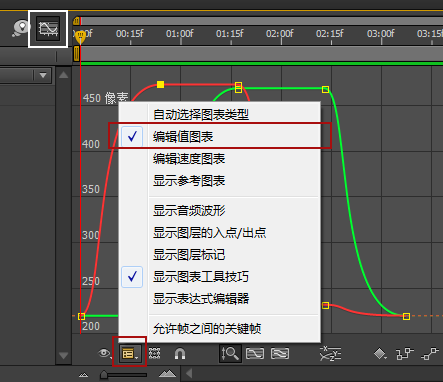Click the 00:15f mark on time ruler
This screenshot has height=382, width=443.
(x=130, y=34)
